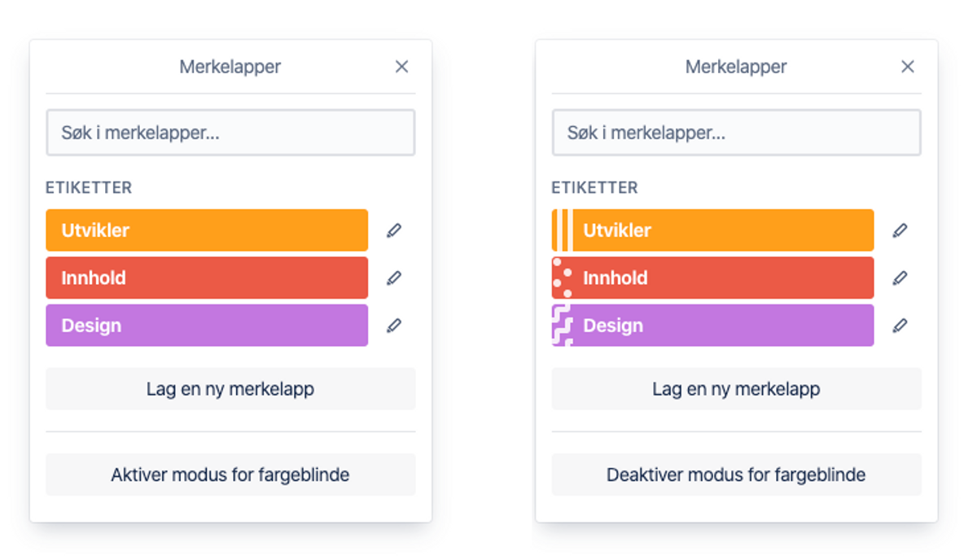Click the dotted Innhold label in colorblind view
The height and width of the screenshot is (560, 977).
tap(712, 278)
